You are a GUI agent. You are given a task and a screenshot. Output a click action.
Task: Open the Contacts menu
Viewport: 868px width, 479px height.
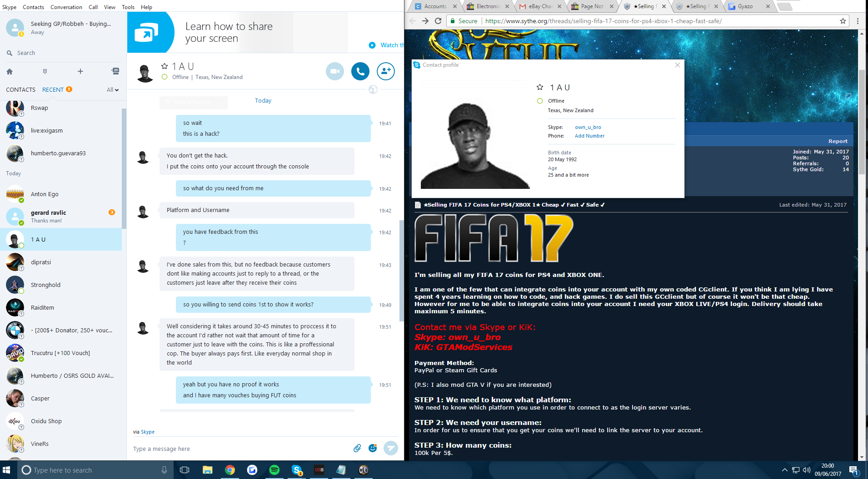pos(33,7)
